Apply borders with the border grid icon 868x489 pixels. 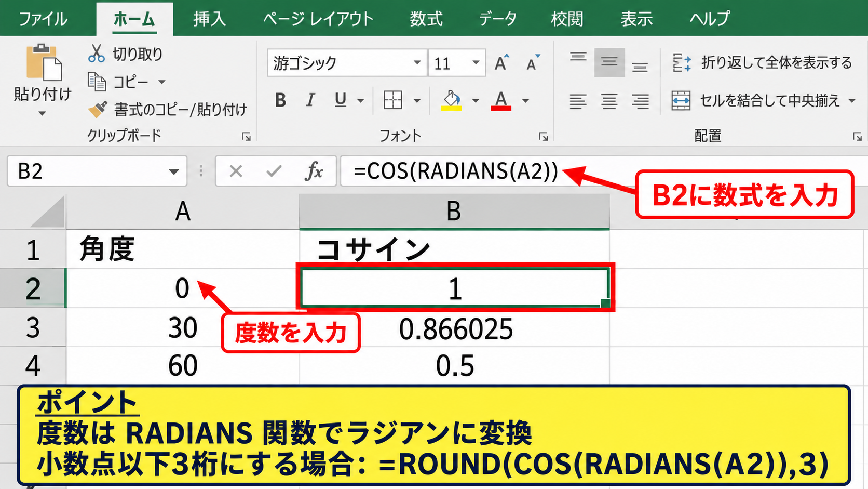coord(393,100)
